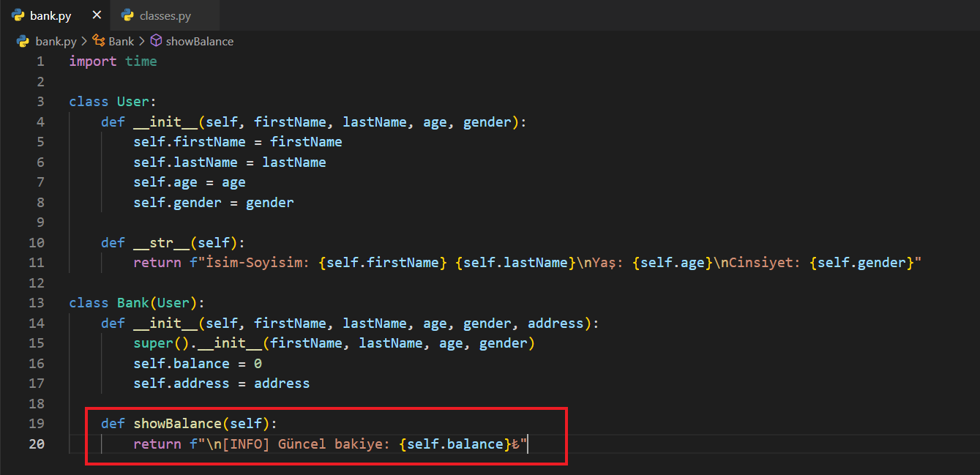Open the showBalance breadcrumb dropdown
Viewport: 980px width, 475px height.
click(x=199, y=42)
